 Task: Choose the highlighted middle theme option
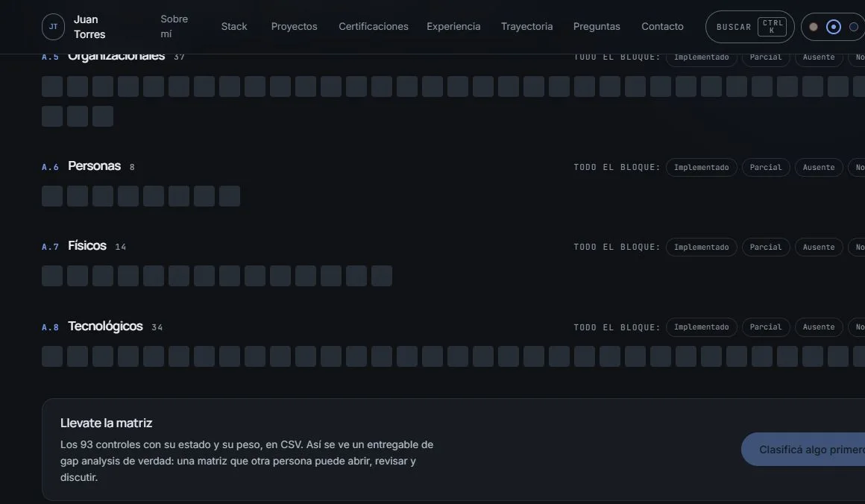[x=834, y=27]
